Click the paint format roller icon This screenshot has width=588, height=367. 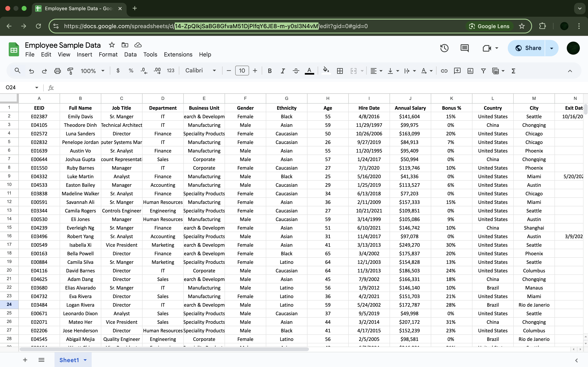pyautogui.click(x=70, y=71)
